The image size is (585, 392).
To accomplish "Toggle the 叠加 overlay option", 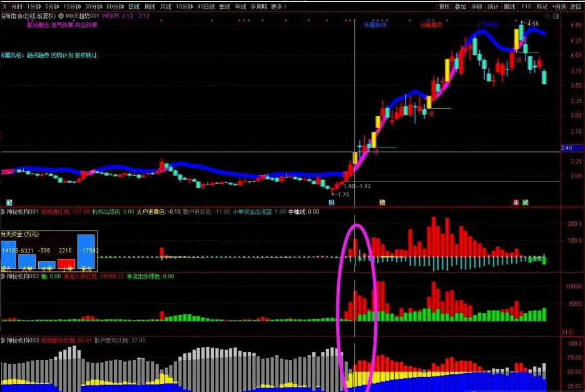I will click(460, 6).
